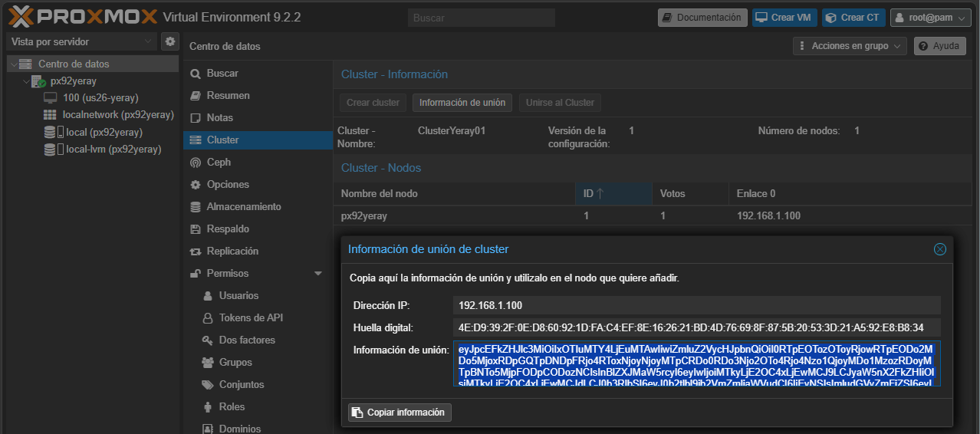Click the Centro de datos server icon
This screenshot has width=980, height=434.
click(x=26, y=64)
